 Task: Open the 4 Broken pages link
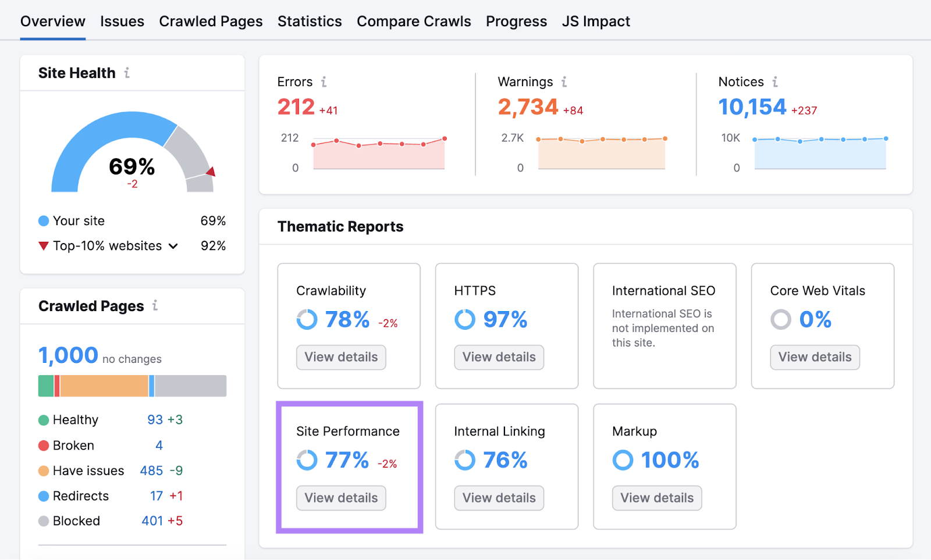[x=159, y=445]
